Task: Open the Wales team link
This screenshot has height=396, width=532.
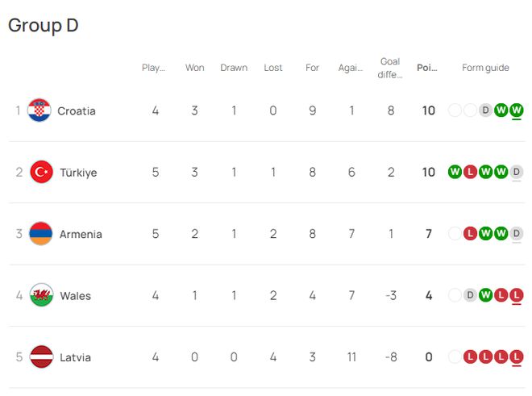Action: (75, 295)
